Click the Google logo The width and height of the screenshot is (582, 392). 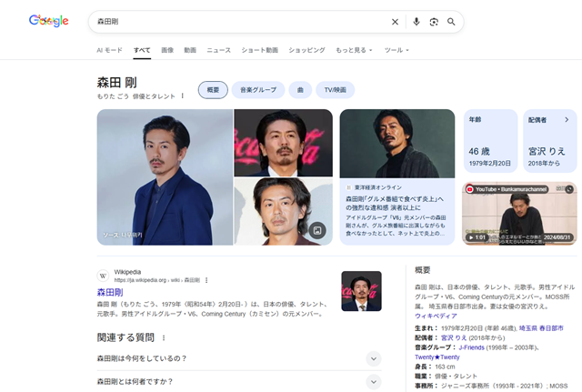48,21
